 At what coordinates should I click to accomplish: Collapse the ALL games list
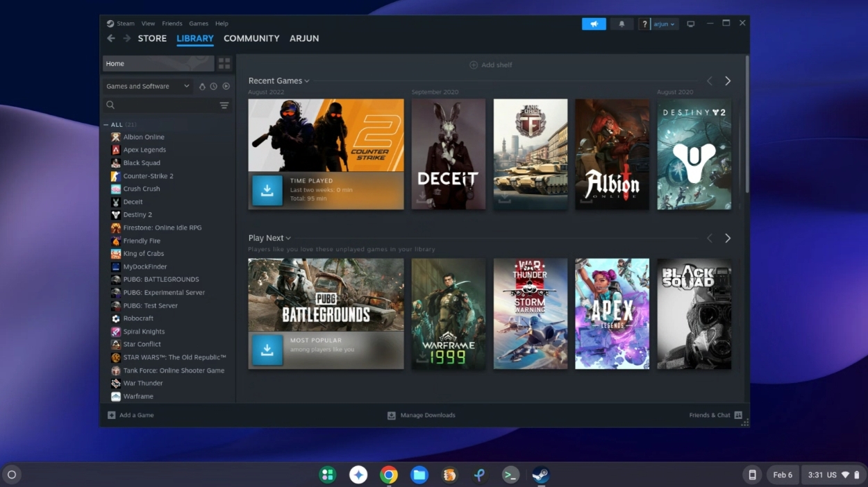pyautogui.click(x=106, y=125)
